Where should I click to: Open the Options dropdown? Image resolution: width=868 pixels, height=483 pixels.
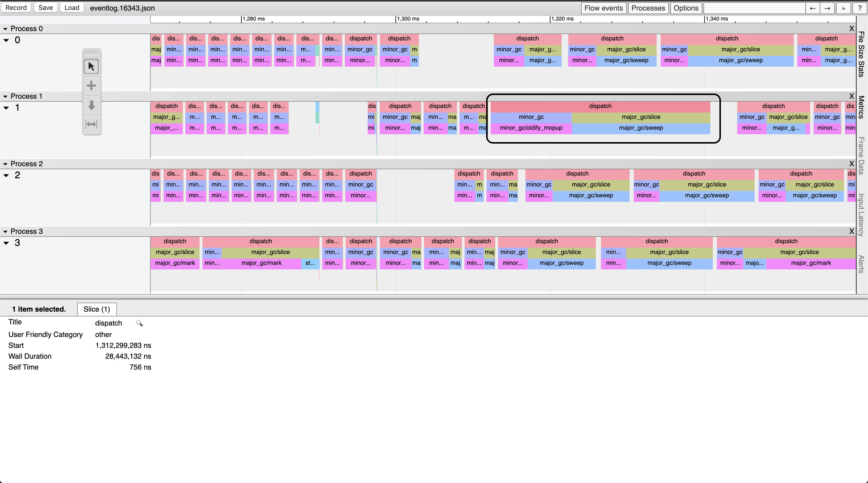(x=686, y=8)
